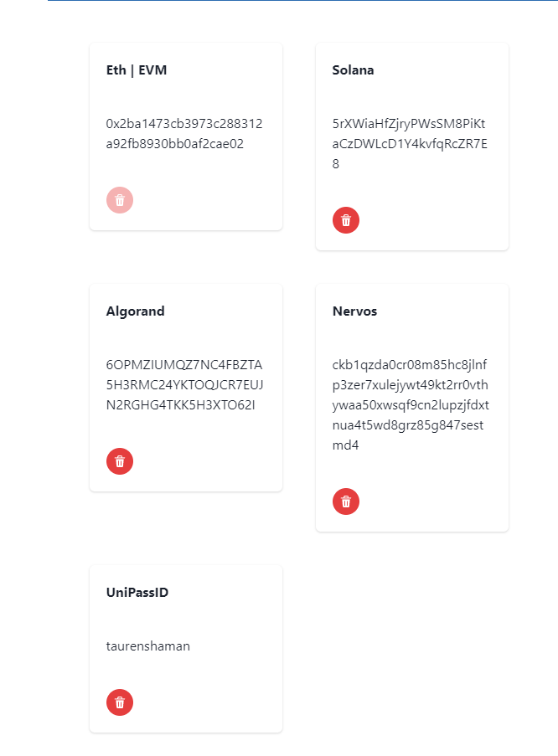The width and height of the screenshot is (558, 756).
Task: Click the Eth | EVM card title
Action: tap(137, 70)
